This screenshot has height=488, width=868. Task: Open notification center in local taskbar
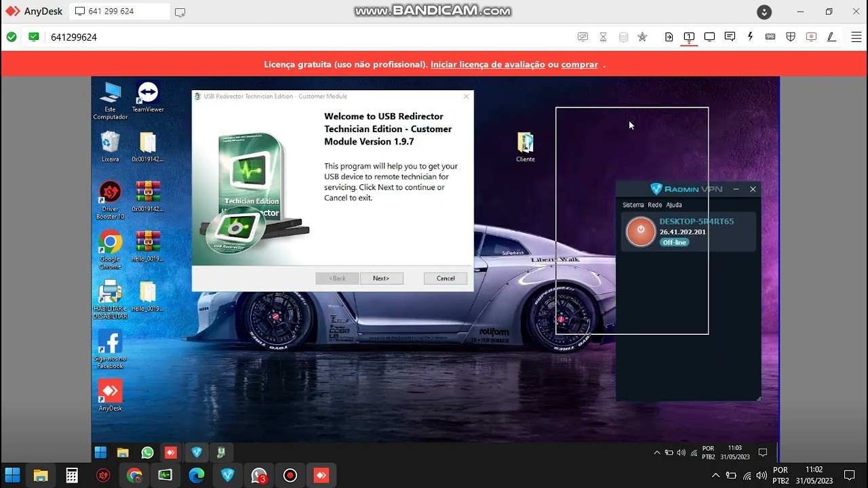849,475
